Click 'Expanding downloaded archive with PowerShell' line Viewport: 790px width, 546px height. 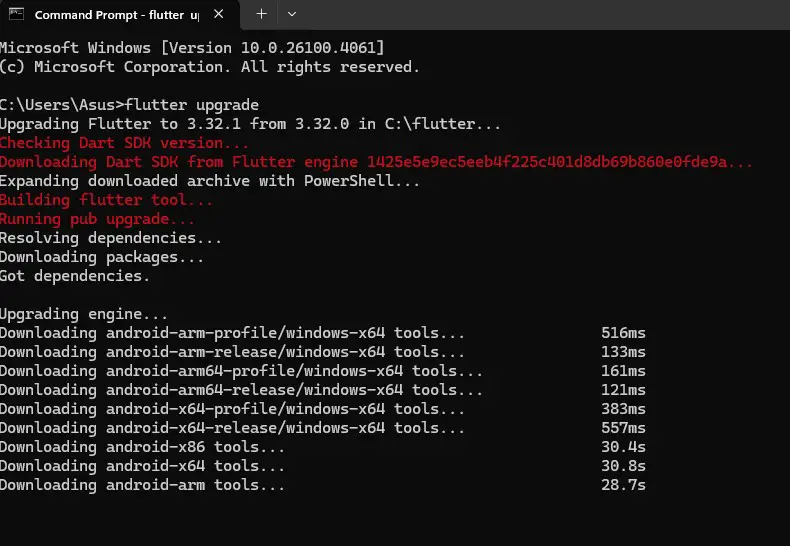(210, 181)
